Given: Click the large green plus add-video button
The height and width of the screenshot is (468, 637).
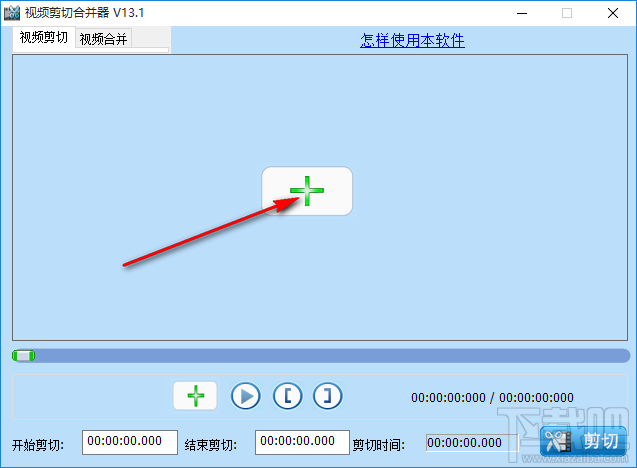Looking at the screenshot, I should pos(307,191).
